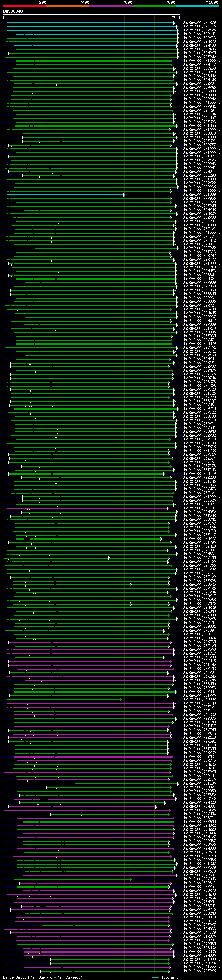Image resolution: width=222 pixels, height=980 pixels.
Task: Click hit label UniRef100_A3AUB7
Action: 199,807
